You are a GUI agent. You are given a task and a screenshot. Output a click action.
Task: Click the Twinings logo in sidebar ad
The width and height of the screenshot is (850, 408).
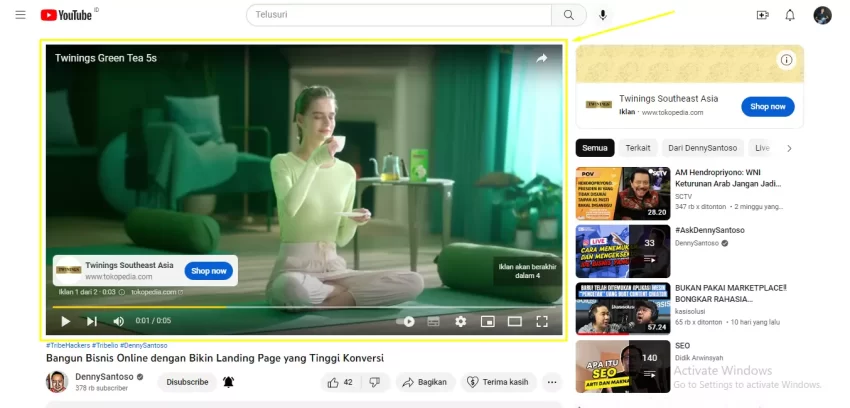point(598,105)
